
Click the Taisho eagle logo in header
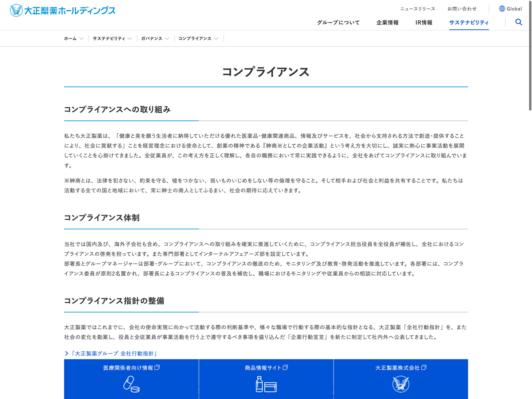point(16,11)
